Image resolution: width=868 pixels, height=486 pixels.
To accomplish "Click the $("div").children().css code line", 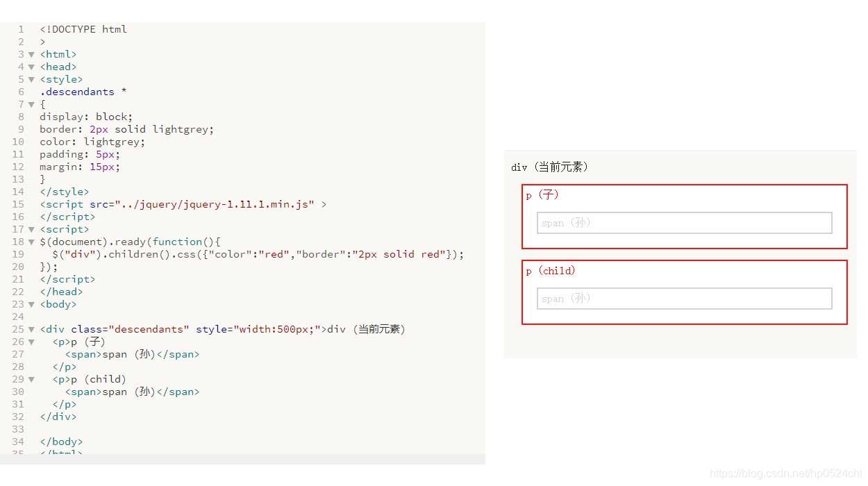I will (258, 254).
